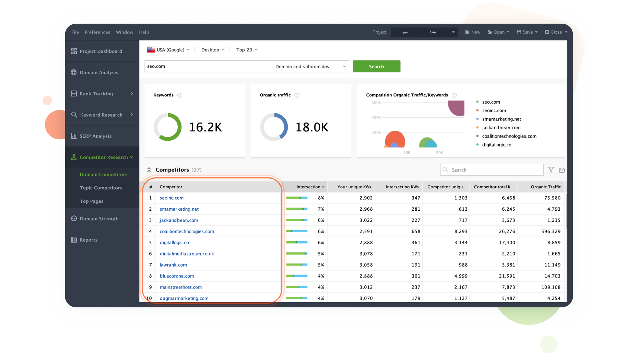Toggle seo.com legend color dot
This screenshot has width=638, height=364.
pyautogui.click(x=477, y=102)
